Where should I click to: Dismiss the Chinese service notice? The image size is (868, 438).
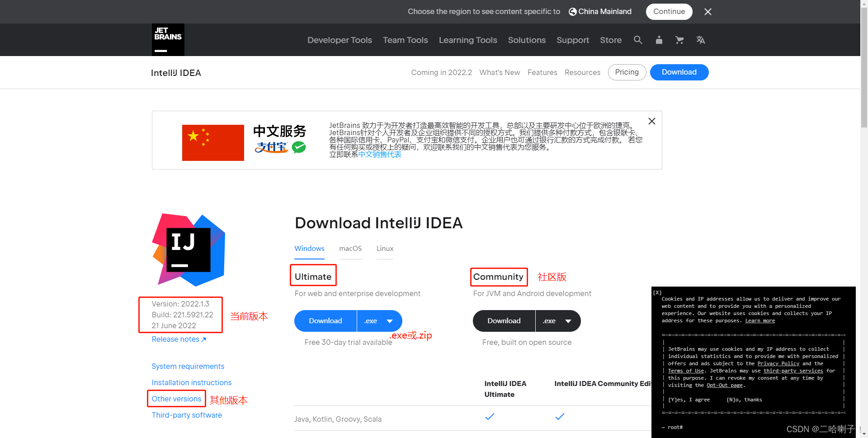[652, 121]
